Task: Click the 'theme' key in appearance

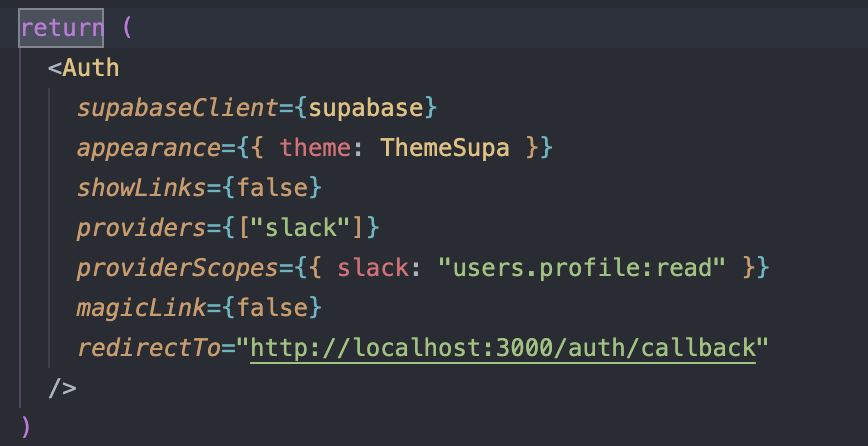Action: (x=315, y=148)
